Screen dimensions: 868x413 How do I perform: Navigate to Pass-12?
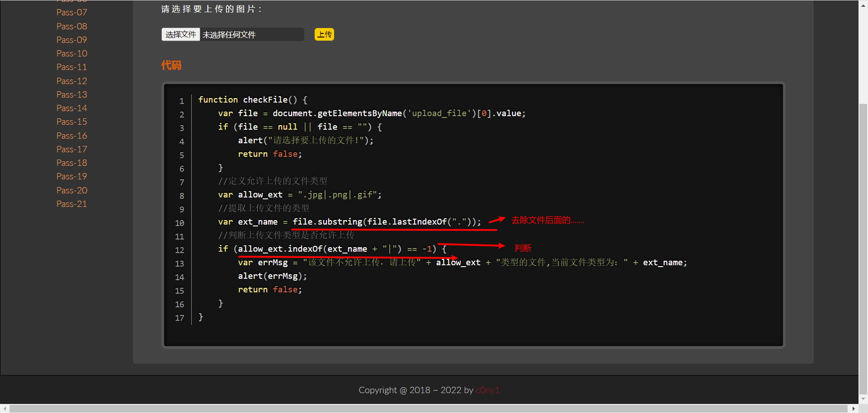(x=71, y=81)
